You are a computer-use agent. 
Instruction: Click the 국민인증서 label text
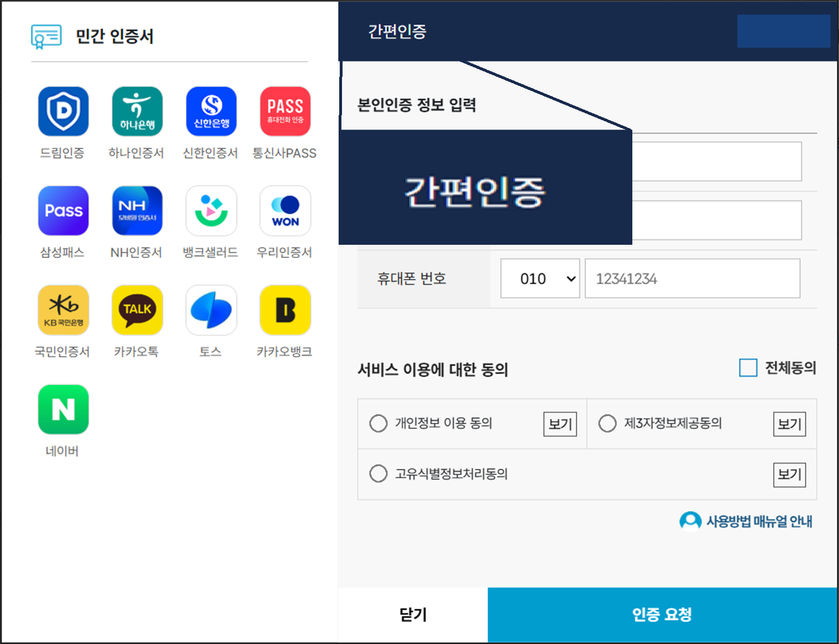[x=62, y=352]
